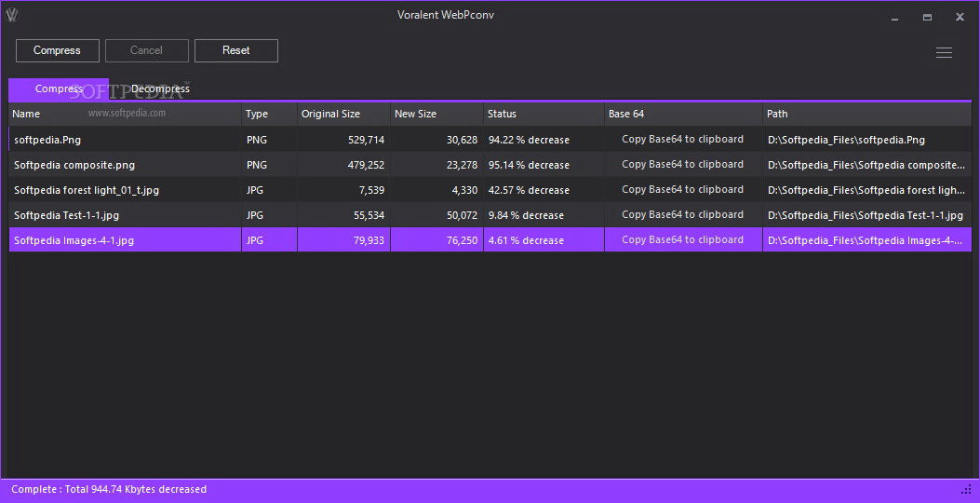Sort by Status column header
The height and width of the screenshot is (503, 980).
pyautogui.click(x=544, y=114)
